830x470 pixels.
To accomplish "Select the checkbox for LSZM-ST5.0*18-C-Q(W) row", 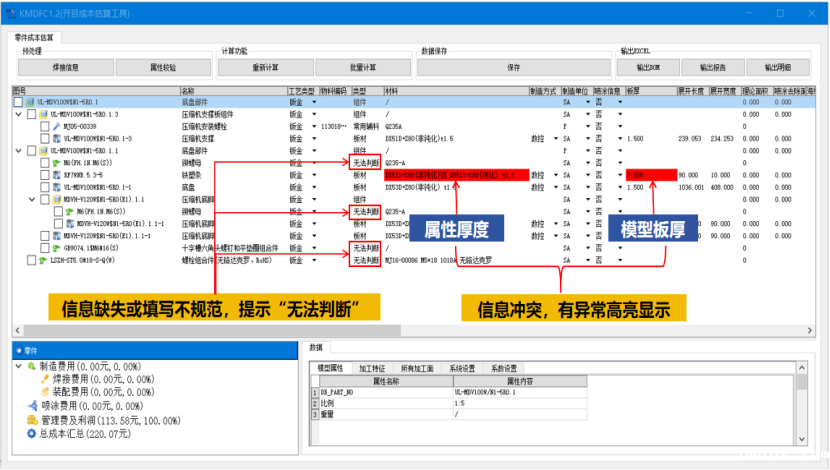I will pos(31,260).
